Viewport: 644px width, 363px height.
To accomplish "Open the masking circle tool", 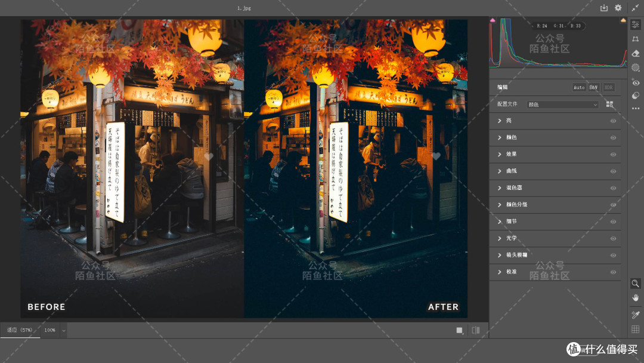I will pyautogui.click(x=636, y=67).
